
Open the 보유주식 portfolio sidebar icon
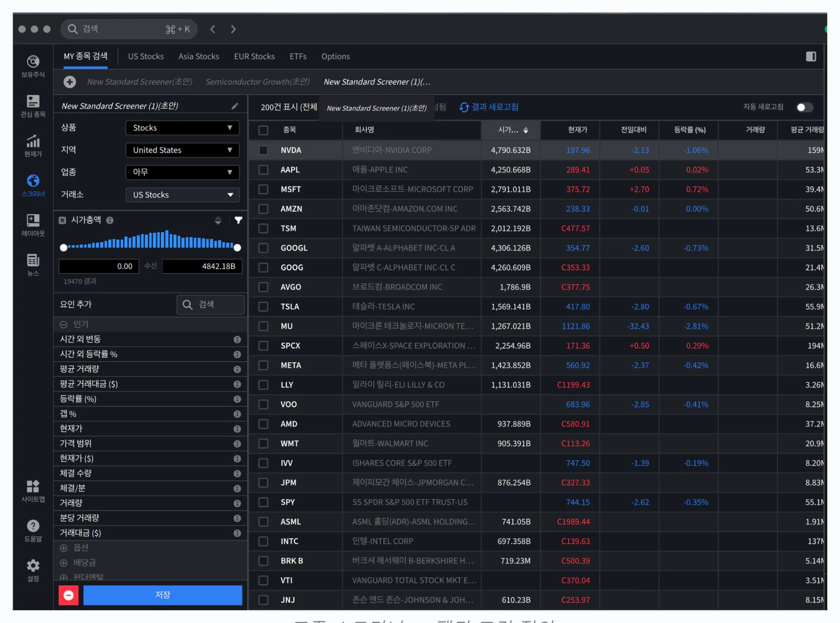click(33, 66)
